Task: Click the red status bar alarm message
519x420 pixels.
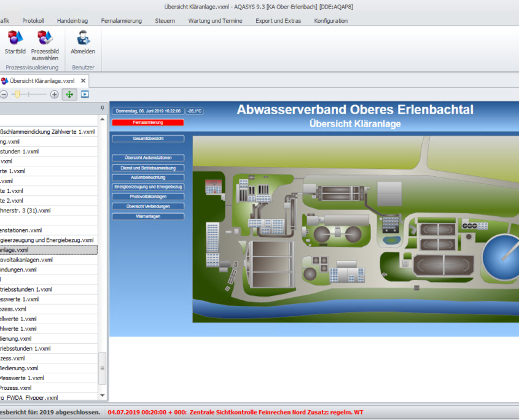Action: pos(235,412)
